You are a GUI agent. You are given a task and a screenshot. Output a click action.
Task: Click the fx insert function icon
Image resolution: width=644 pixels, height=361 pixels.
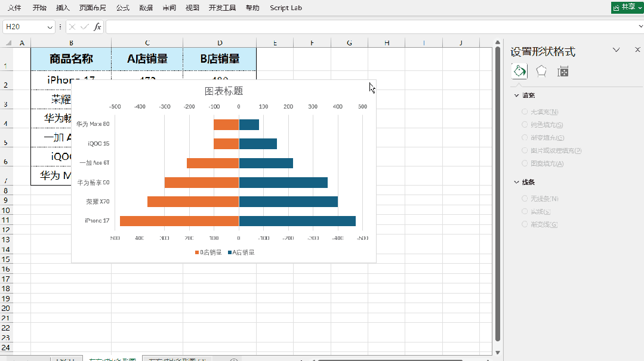point(97,27)
